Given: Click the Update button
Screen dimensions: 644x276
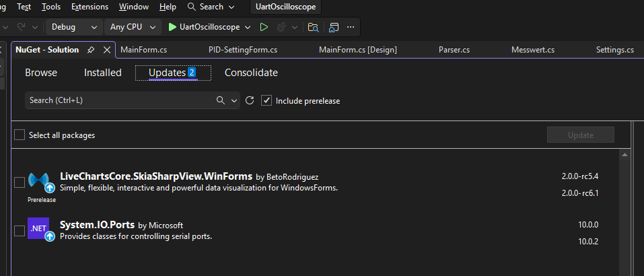Looking at the screenshot, I should coord(580,135).
